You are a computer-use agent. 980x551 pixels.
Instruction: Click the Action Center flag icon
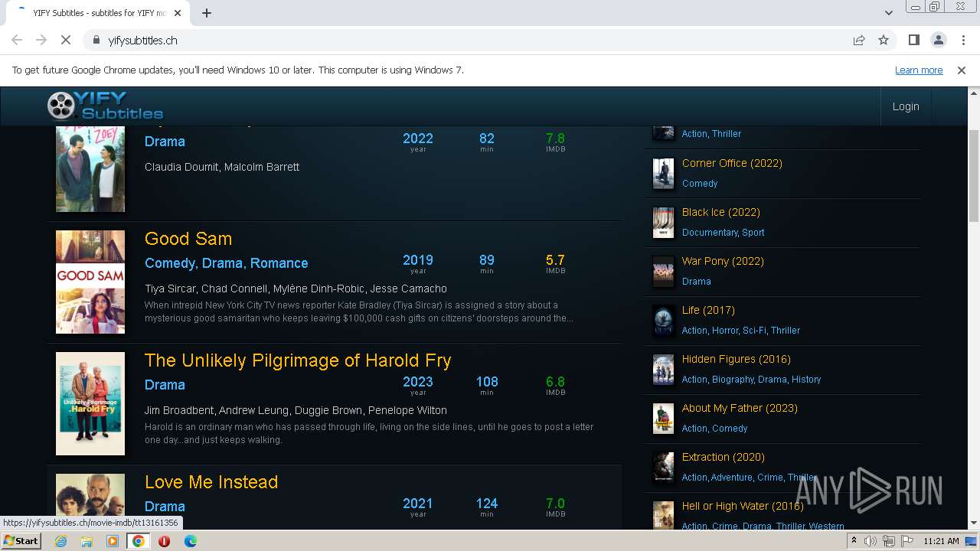pyautogui.click(x=906, y=541)
